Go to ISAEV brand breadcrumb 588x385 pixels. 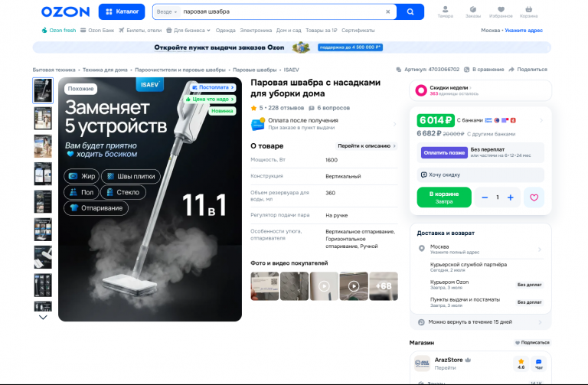[292, 70]
